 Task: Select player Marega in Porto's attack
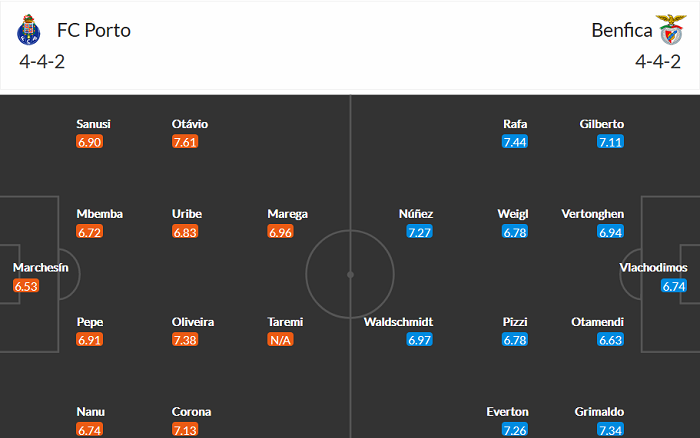(287, 214)
